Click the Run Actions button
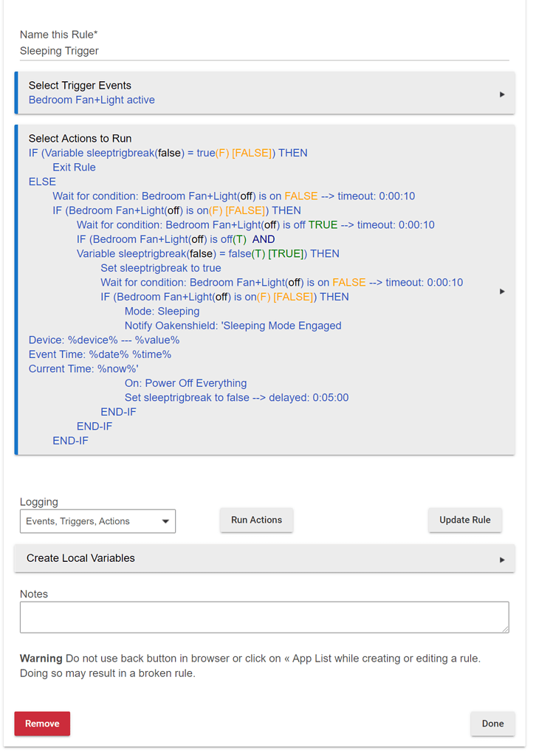 pyautogui.click(x=256, y=520)
